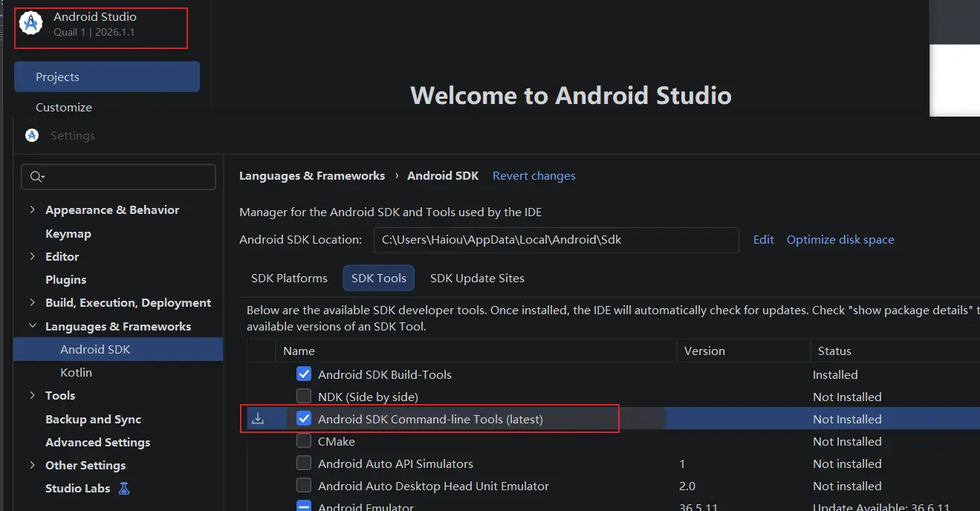Open Keymap settings
Image resolution: width=980 pixels, height=511 pixels.
click(x=68, y=233)
